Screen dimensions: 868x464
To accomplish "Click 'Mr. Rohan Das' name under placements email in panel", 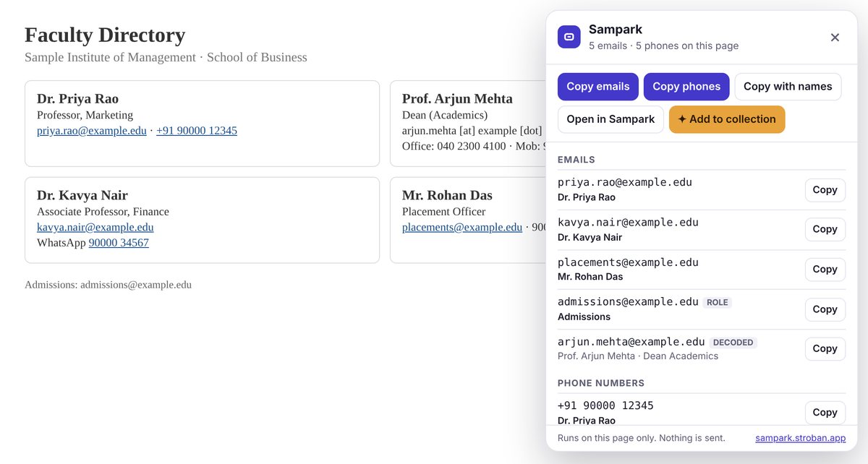I will pos(590,277).
